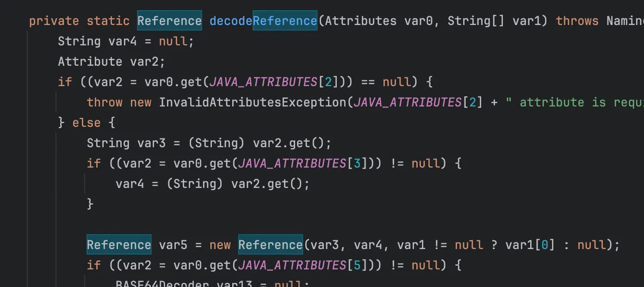Viewport: 644px width, 287px height.
Task: Place cursor on the throw keyword
Action: click(x=105, y=102)
